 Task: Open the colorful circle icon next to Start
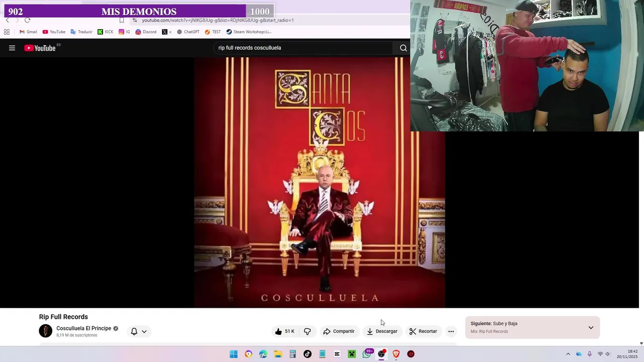click(x=248, y=354)
